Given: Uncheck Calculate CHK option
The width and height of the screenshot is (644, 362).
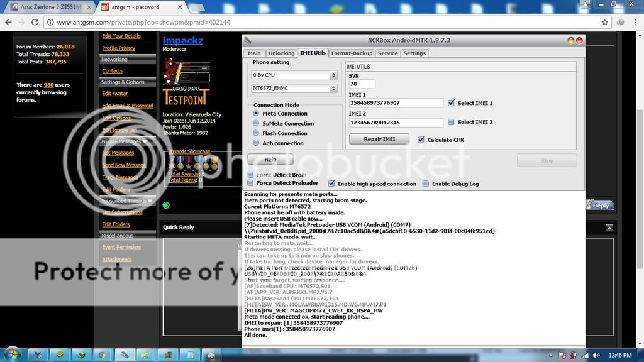Looking at the screenshot, I should click(x=421, y=140).
